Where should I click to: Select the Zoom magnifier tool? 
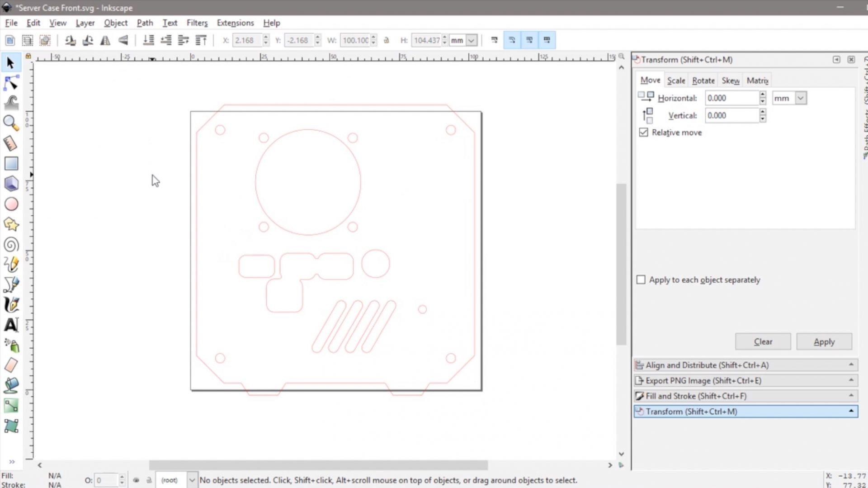click(11, 123)
